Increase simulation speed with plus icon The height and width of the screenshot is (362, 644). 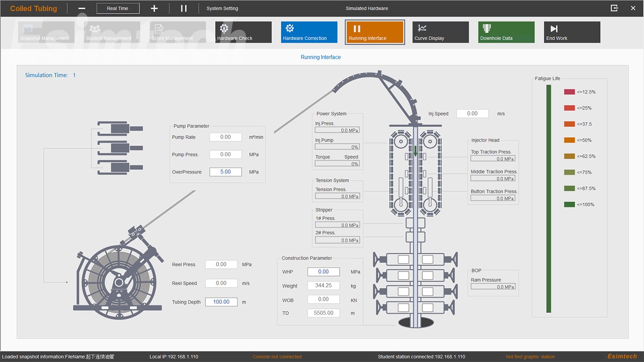[154, 8]
